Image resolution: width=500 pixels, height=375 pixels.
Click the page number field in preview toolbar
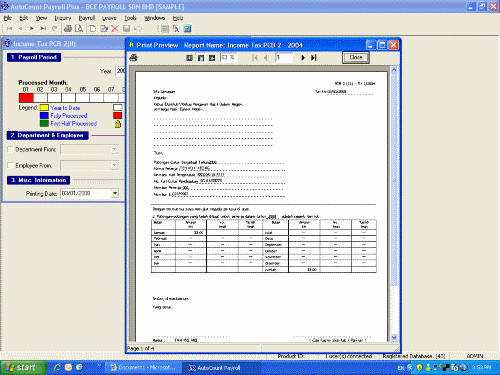coord(284,58)
